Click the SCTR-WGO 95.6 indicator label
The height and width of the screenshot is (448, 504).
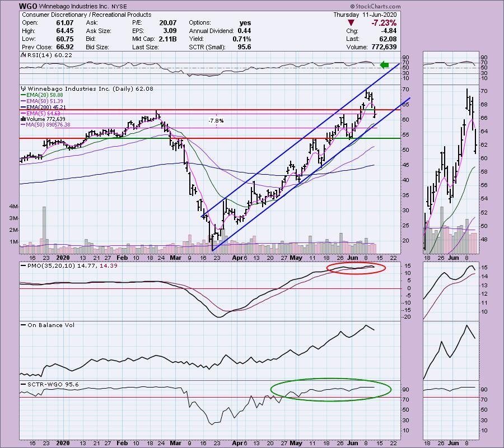pyautogui.click(x=53, y=384)
